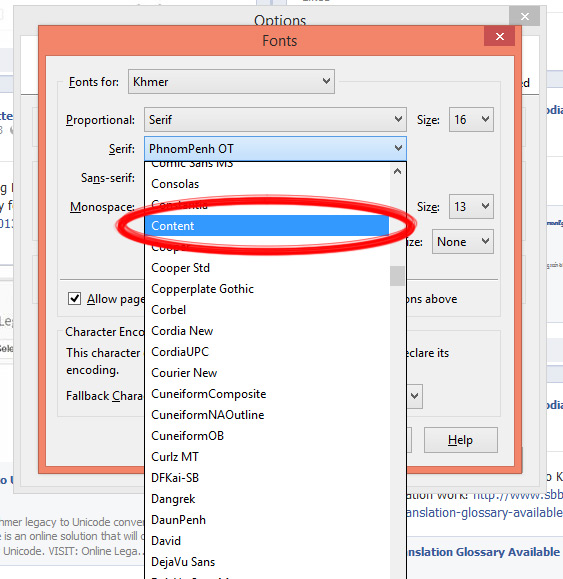Screen dimensions: 563x579
Task: Select Curlz MT font
Action: click(x=267, y=457)
